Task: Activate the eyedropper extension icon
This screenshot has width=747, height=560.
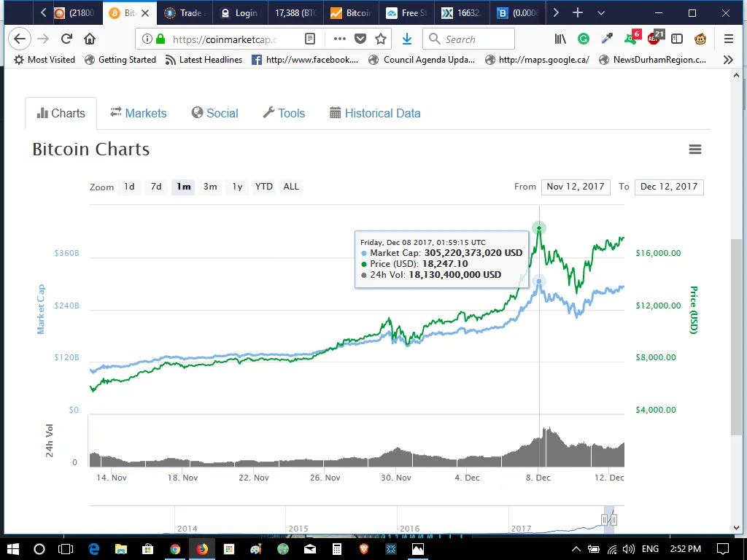Action: coord(607,39)
